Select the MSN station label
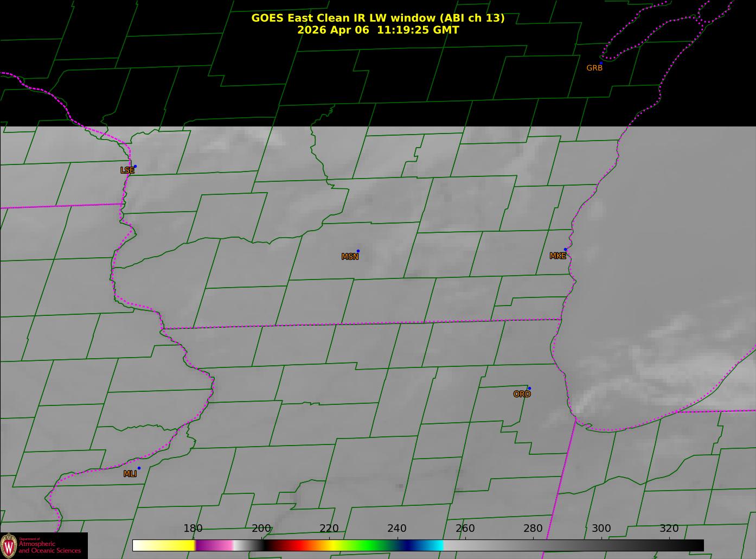This screenshot has width=756, height=559. coord(350,257)
